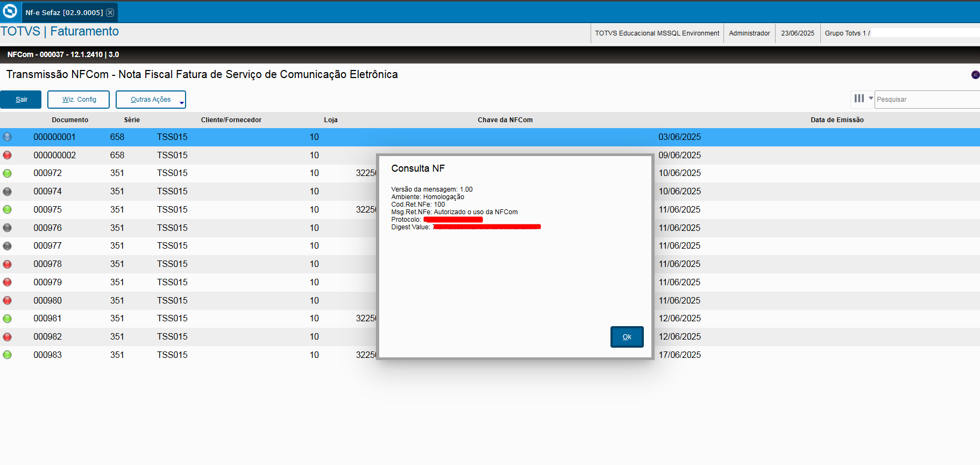Select document number 000983
The width and height of the screenshot is (980, 465).
pos(47,355)
